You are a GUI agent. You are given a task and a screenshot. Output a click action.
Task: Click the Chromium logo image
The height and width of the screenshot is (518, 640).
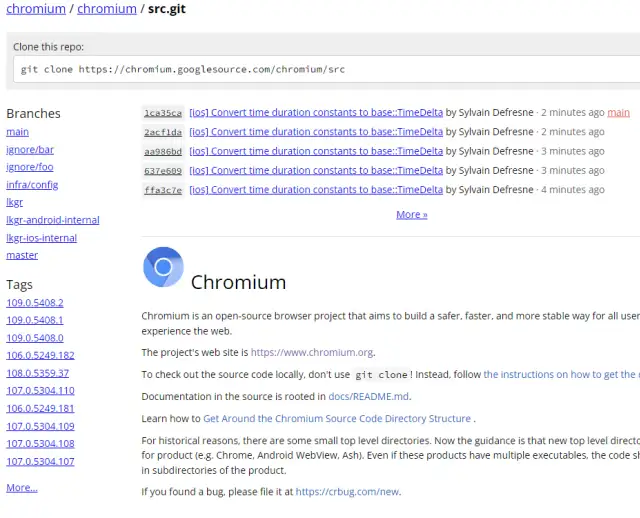[163, 267]
